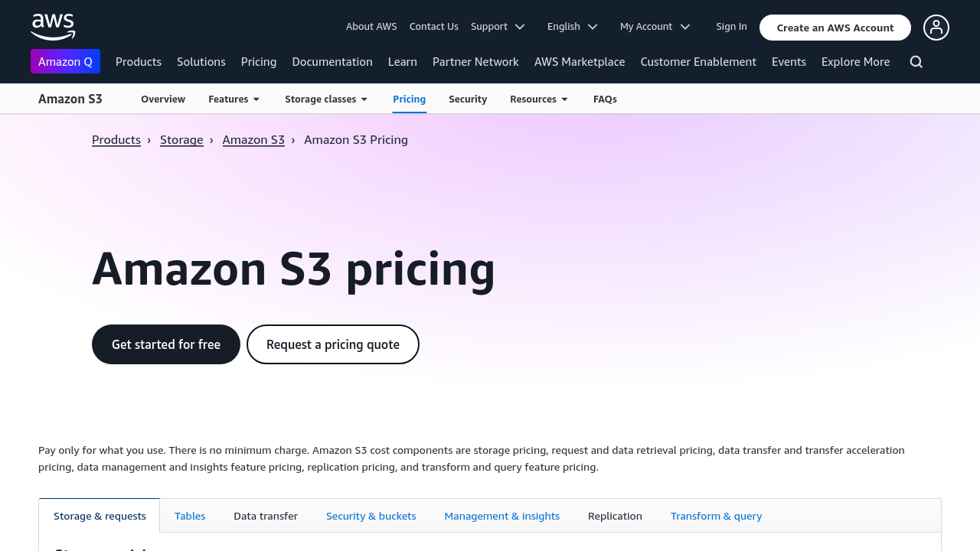Open the search magnifier icon

(x=916, y=62)
